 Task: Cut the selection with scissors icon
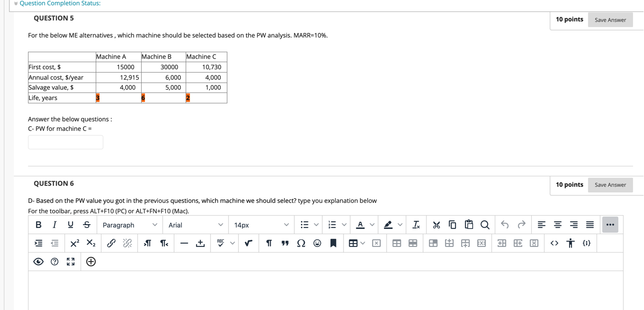point(436,225)
